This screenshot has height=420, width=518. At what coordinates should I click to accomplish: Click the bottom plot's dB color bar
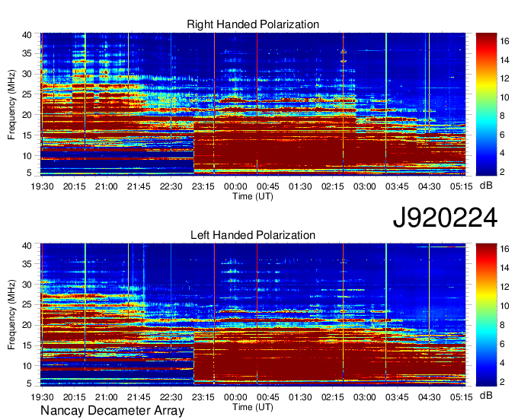[x=486, y=314]
